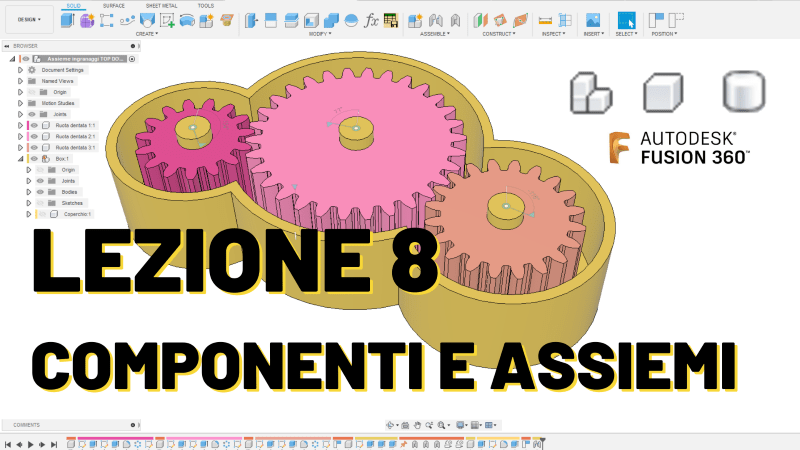Switch to the Surface tab

[114, 5]
